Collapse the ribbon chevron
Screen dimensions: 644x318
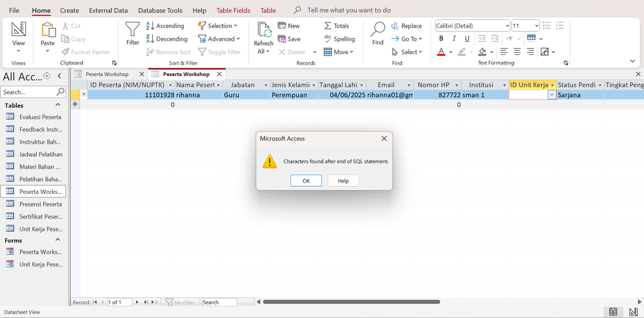pyautogui.click(x=632, y=61)
